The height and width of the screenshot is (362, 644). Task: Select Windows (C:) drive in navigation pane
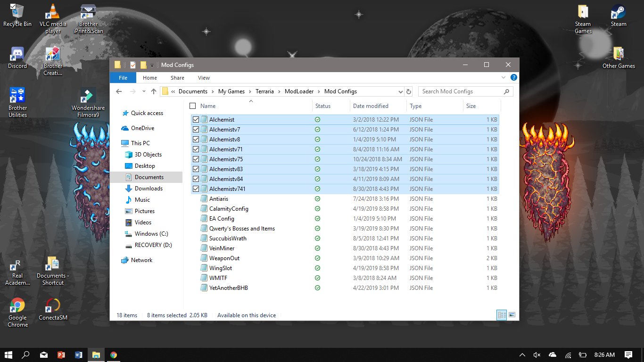point(146,234)
